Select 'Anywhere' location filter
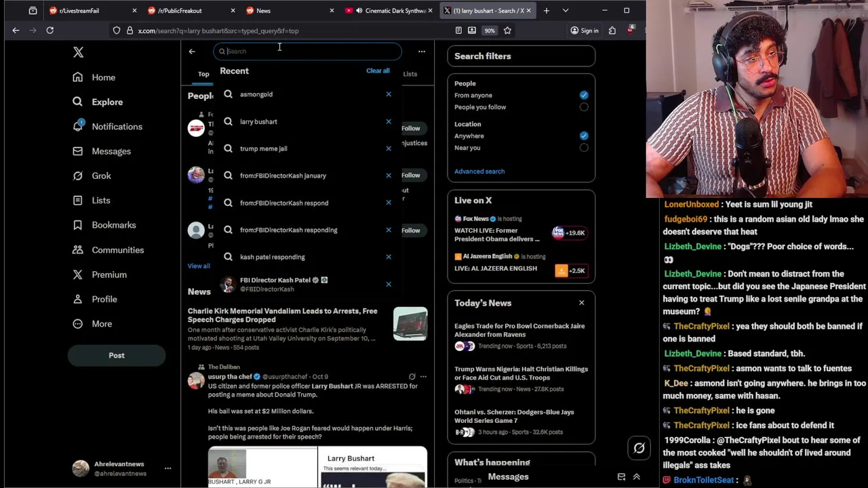Image resolution: width=868 pixels, height=488 pixels. tap(584, 136)
